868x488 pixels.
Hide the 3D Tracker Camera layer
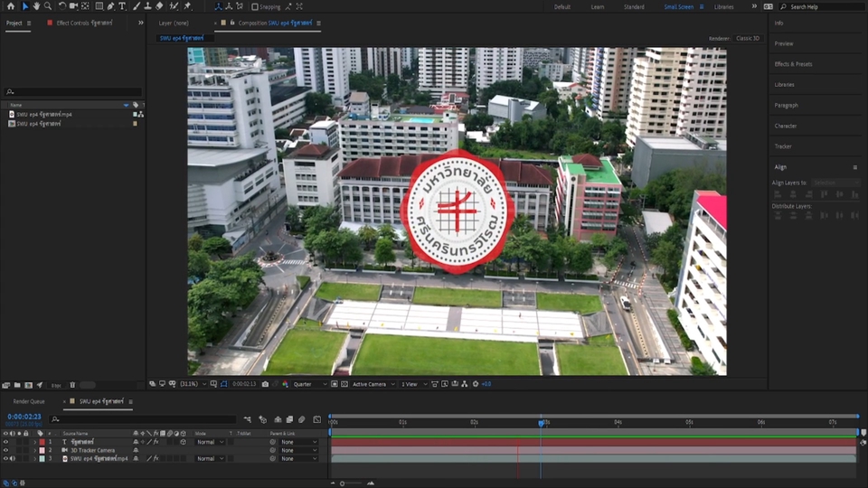5,450
